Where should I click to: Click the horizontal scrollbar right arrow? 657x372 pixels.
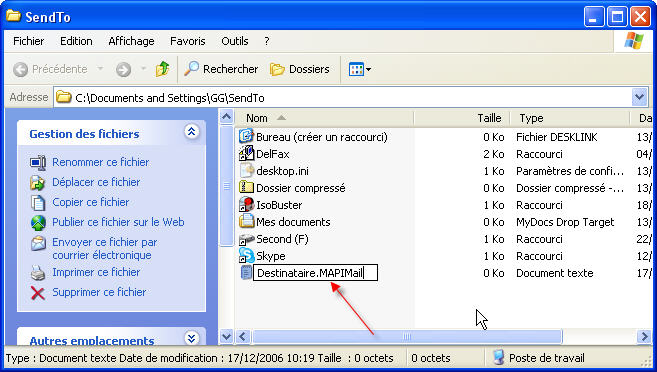point(644,336)
